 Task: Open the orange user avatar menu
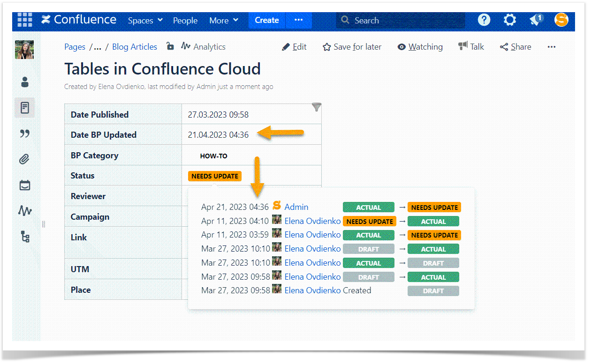[x=561, y=20]
